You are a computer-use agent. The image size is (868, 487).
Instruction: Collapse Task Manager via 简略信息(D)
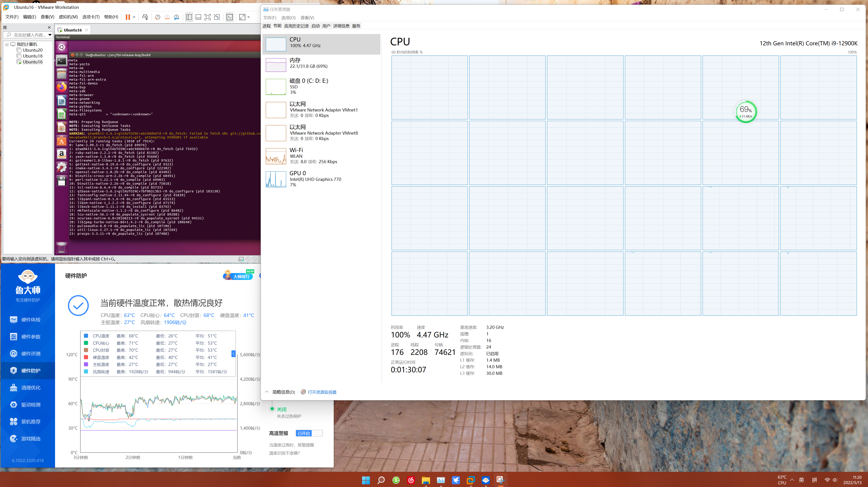tap(280, 392)
